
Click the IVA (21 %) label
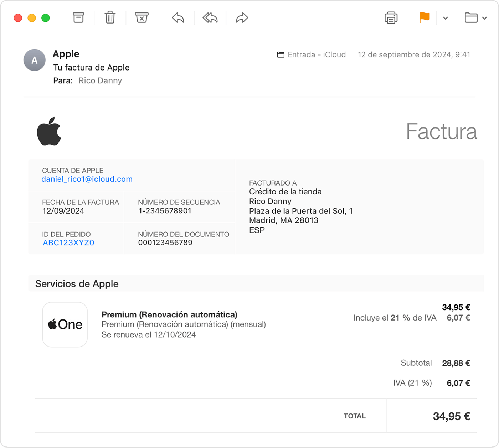point(412,383)
